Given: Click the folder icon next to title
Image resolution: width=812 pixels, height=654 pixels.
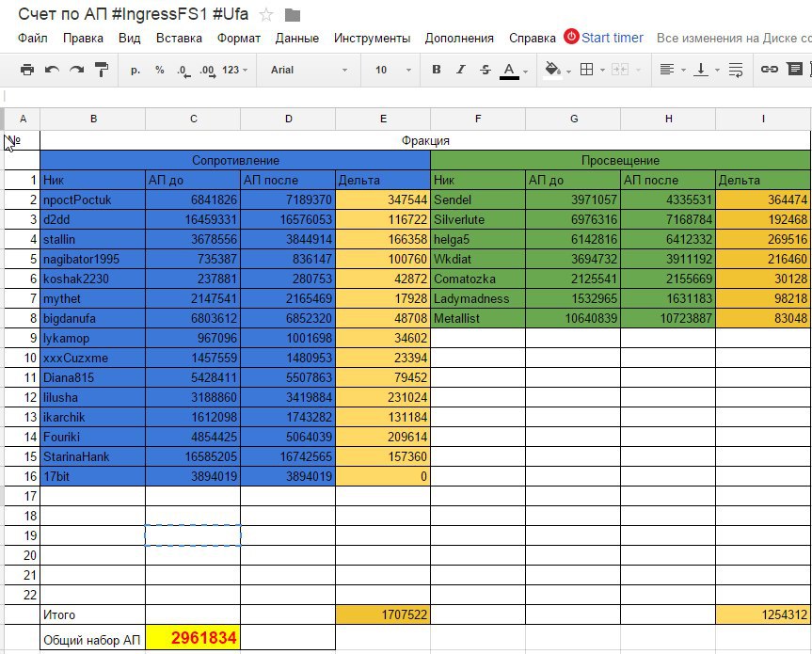Looking at the screenshot, I should tap(293, 16).
